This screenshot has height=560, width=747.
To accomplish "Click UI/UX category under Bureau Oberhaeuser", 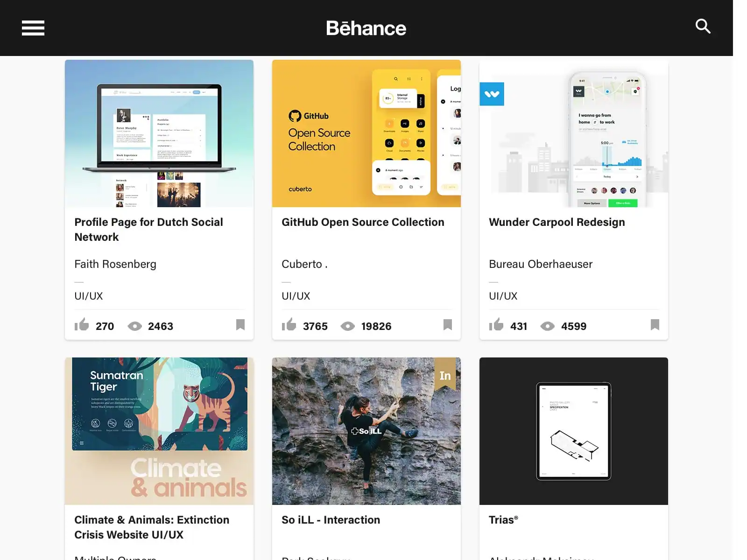I will [503, 296].
